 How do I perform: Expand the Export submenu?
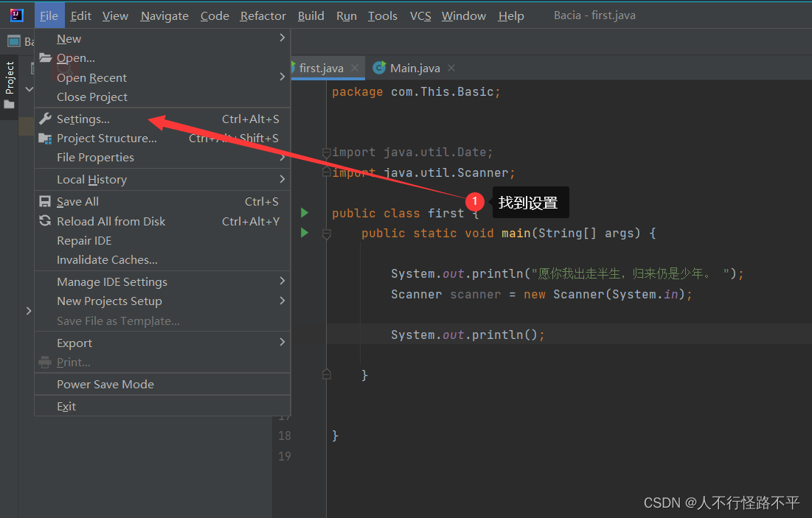(x=282, y=342)
